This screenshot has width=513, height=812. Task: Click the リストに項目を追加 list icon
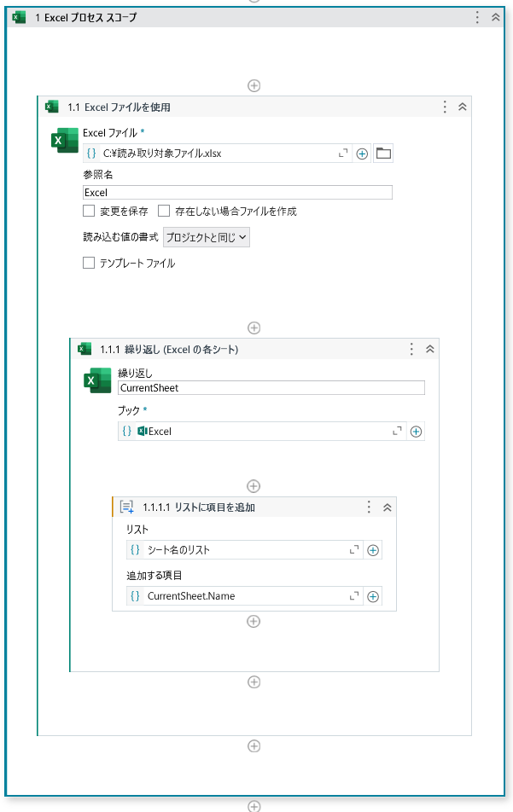point(127,507)
